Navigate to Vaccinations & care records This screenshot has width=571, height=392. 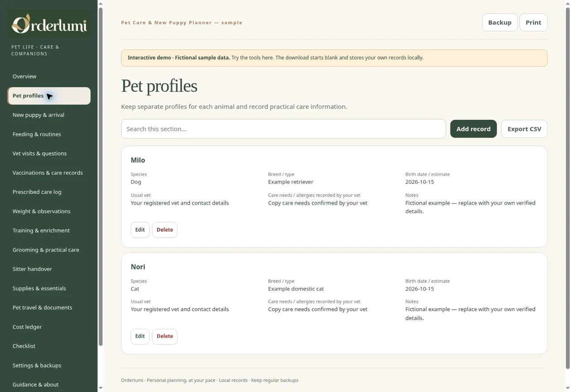pyautogui.click(x=49, y=173)
